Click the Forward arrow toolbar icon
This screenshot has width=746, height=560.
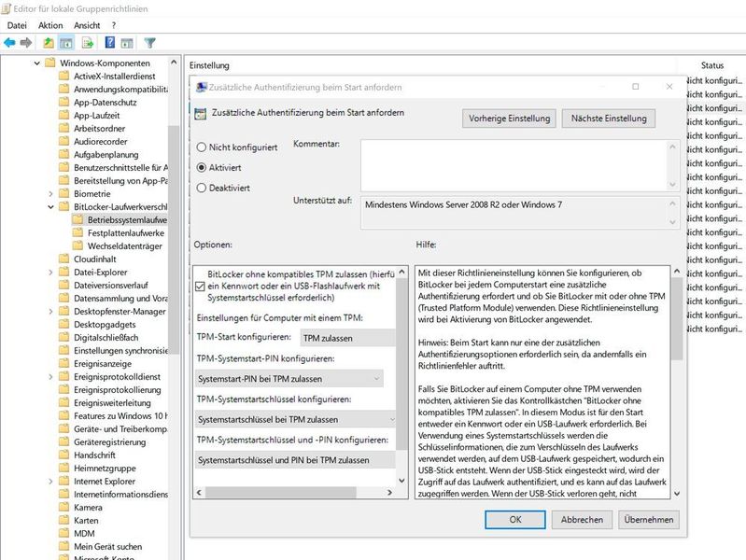point(26,43)
